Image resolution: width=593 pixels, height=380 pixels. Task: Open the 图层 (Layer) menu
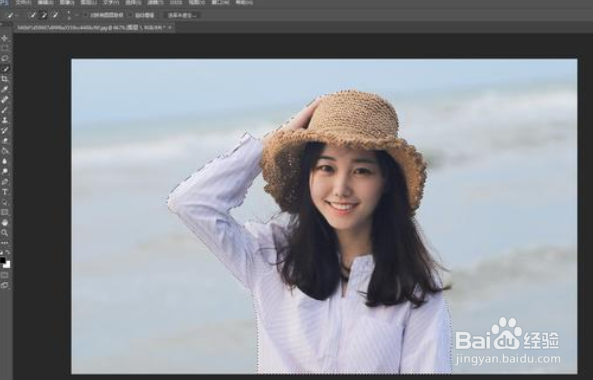click(x=89, y=2)
